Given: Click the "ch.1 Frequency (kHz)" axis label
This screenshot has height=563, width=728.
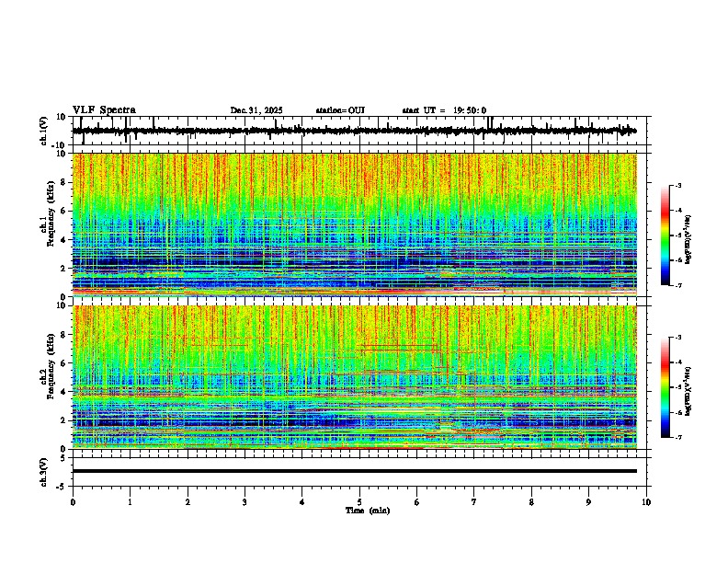Looking at the screenshot, I should (x=47, y=224).
